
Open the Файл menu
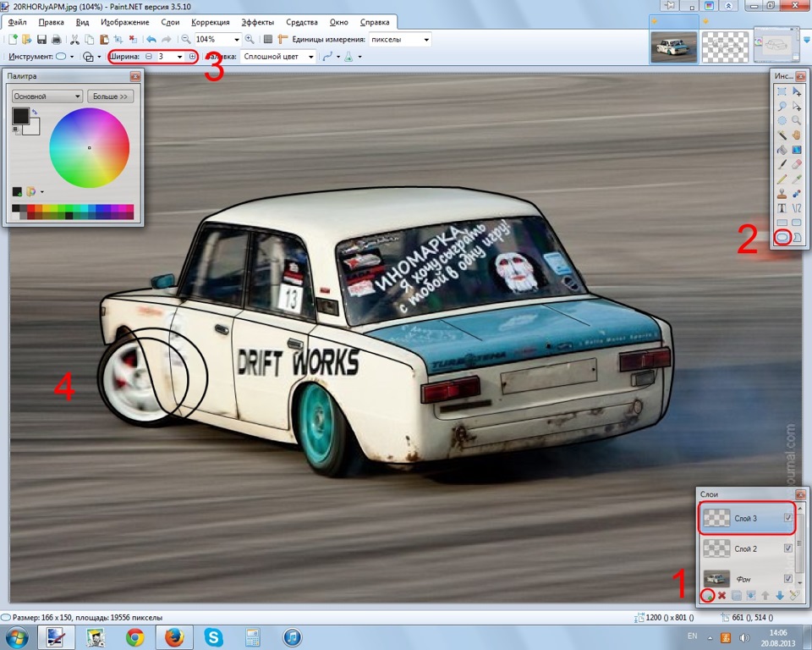tap(18, 22)
